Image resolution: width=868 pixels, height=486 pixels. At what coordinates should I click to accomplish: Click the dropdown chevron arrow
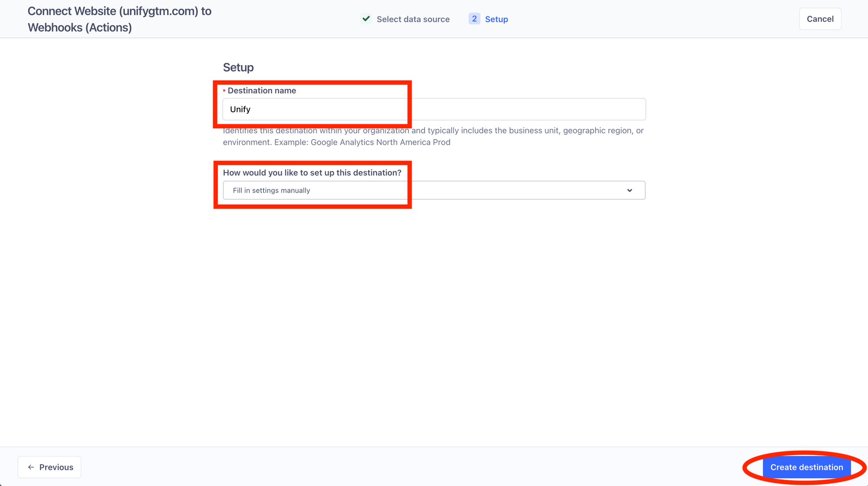(x=629, y=190)
